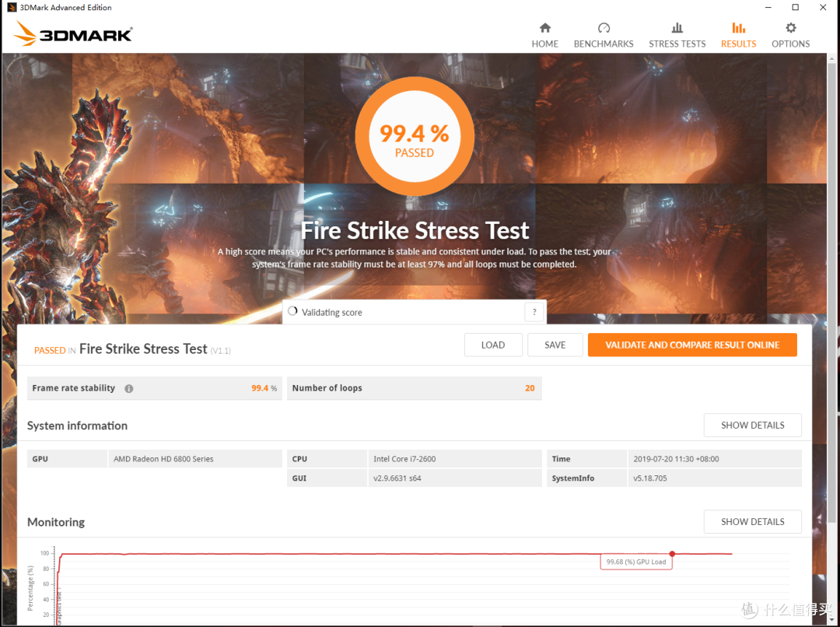Show details for System information

752,425
